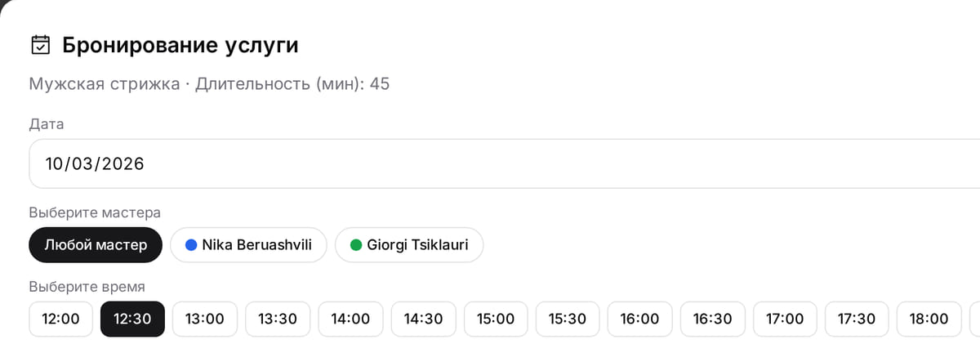Pick the 15:00 time slot
Image resolution: width=980 pixels, height=344 pixels.
(496, 319)
